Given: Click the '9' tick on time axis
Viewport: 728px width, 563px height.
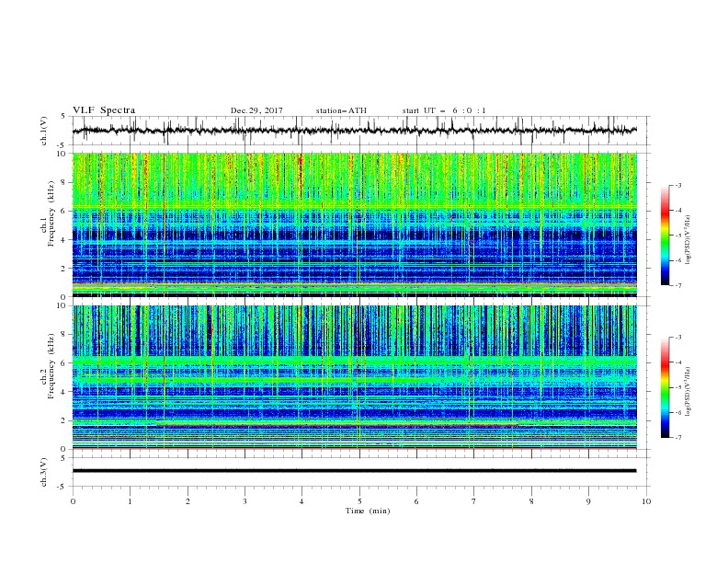Looking at the screenshot, I should (588, 501).
